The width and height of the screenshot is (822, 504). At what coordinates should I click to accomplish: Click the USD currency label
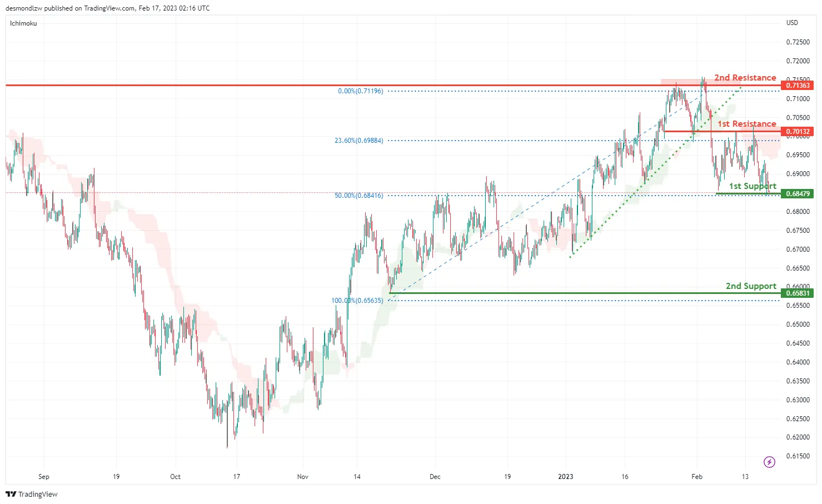coord(792,23)
